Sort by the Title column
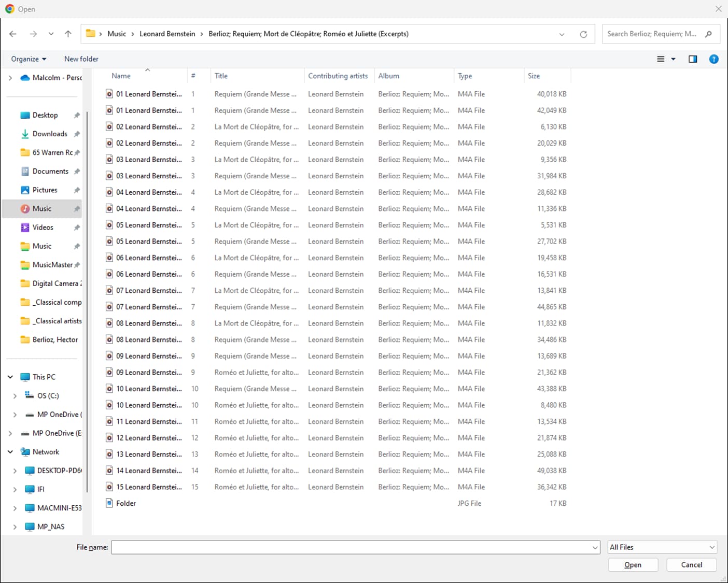The image size is (728, 583). point(221,76)
